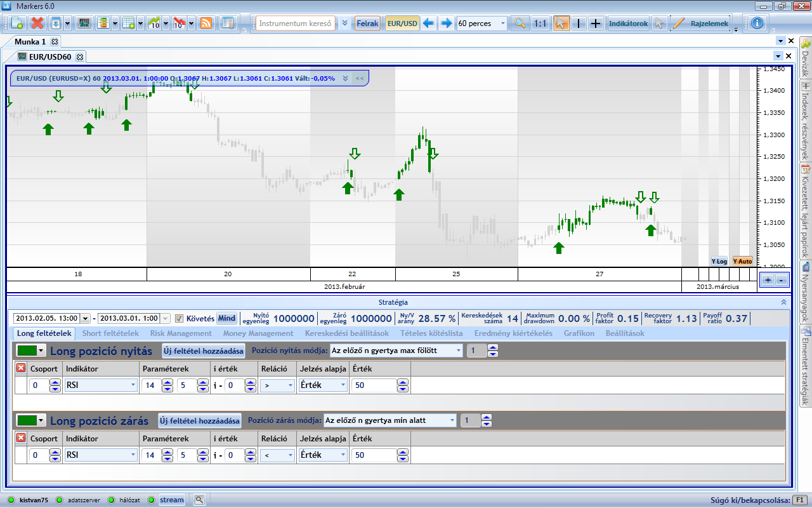Click the chart zoom plus button
This screenshot has height=508, width=812.
pos(768,280)
